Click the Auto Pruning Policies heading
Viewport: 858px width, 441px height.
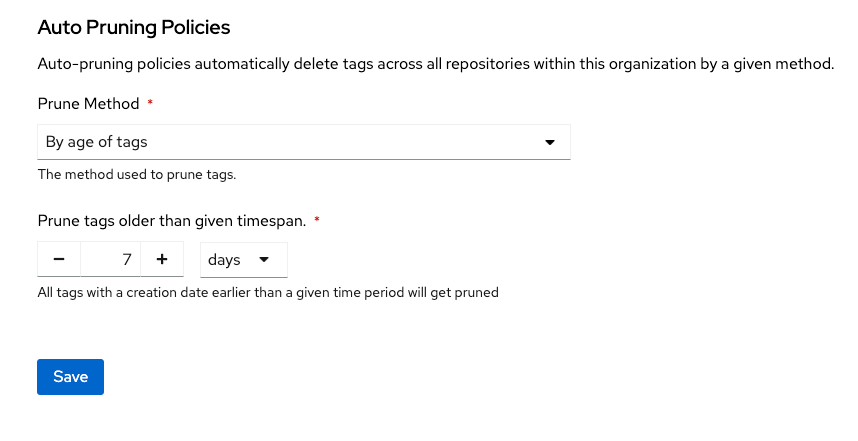coord(133,27)
